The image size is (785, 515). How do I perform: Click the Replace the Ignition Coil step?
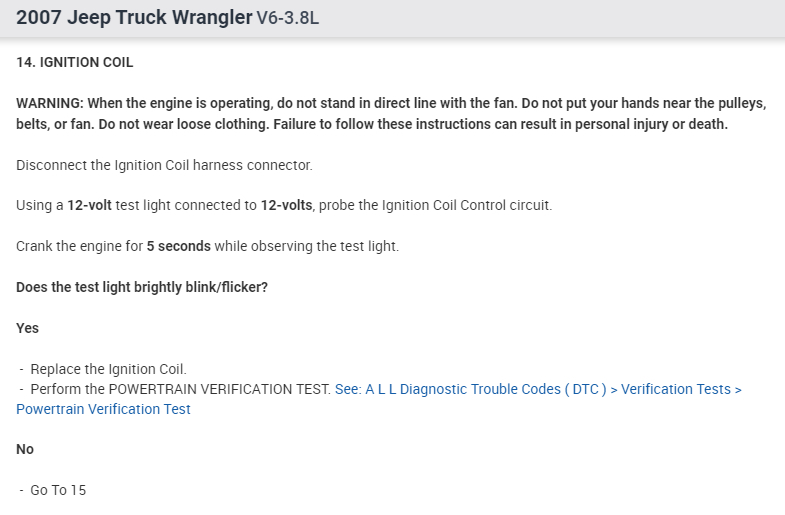click(x=108, y=369)
